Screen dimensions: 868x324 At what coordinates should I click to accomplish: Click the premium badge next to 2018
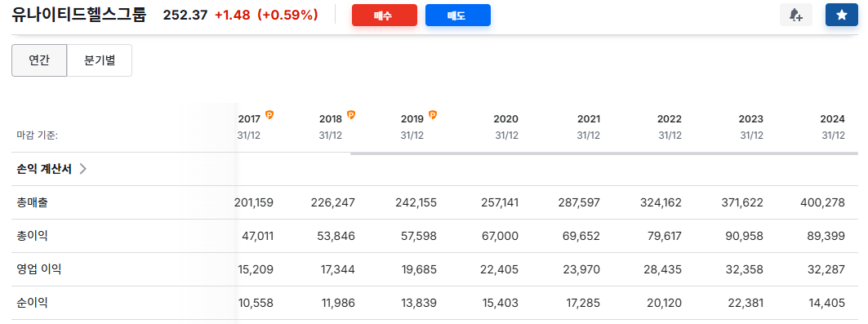351,115
